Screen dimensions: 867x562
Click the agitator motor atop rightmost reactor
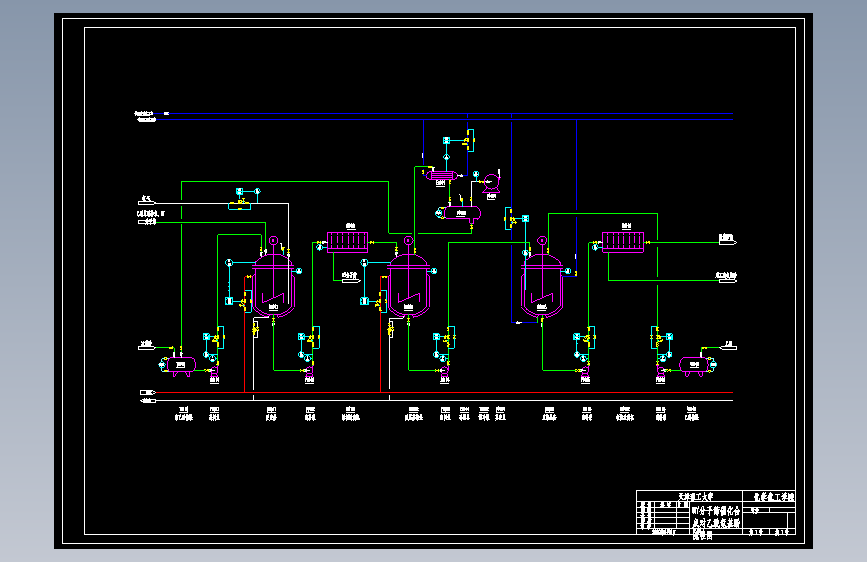(x=542, y=241)
